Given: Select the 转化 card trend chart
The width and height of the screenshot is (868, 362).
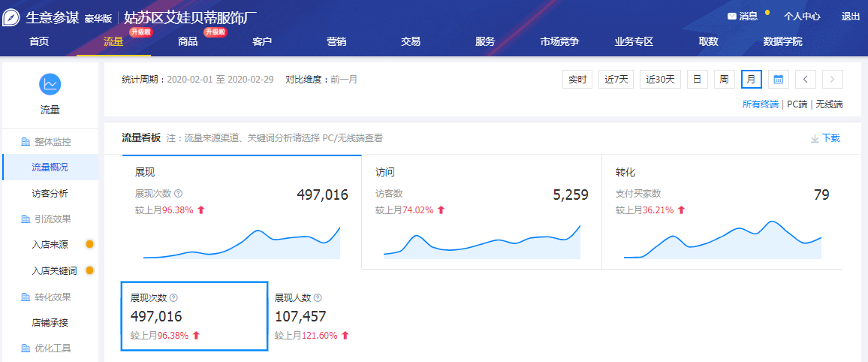Looking at the screenshot, I should click(722, 239).
